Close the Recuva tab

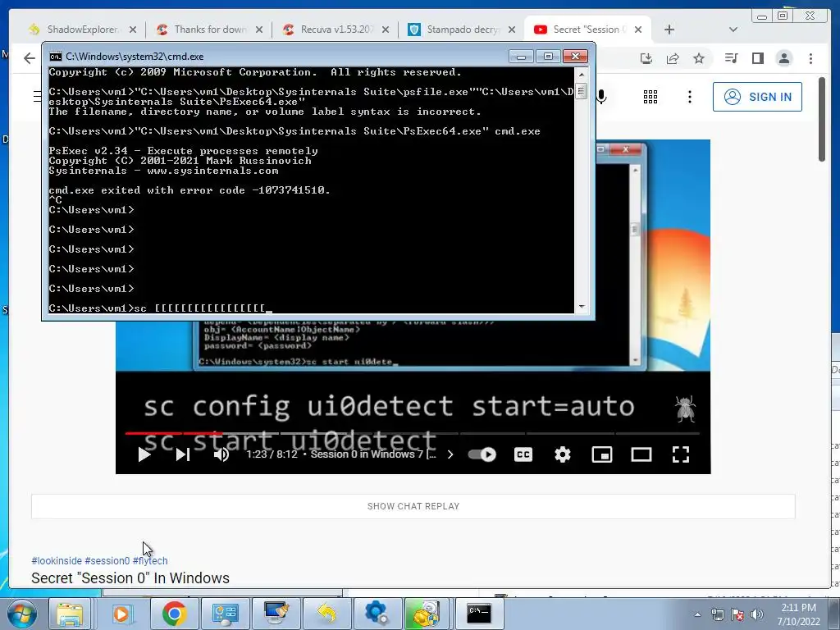pos(386,30)
